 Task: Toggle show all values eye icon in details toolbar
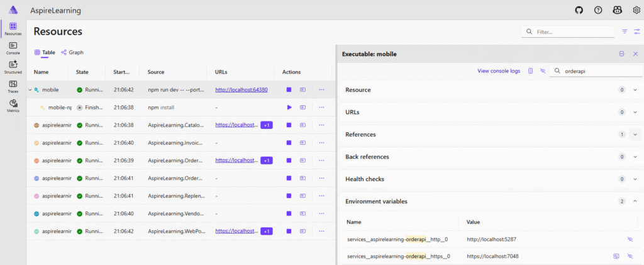(543, 71)
